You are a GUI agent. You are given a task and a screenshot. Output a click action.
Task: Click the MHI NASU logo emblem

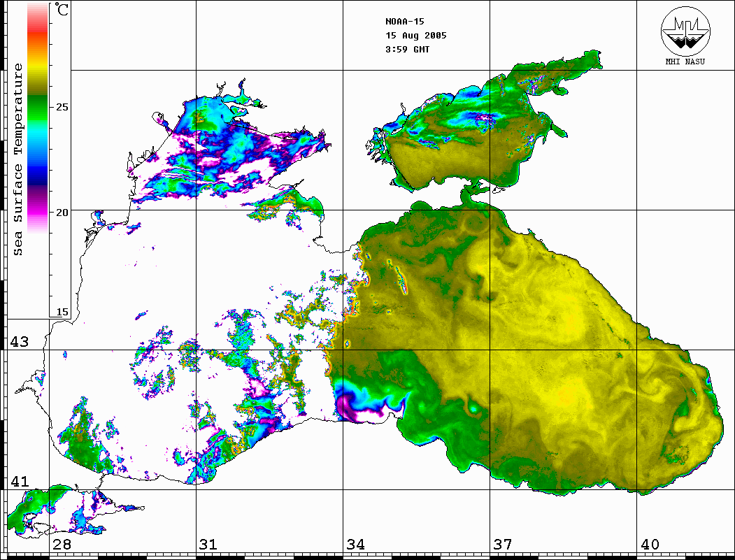[x=685, y=31]
